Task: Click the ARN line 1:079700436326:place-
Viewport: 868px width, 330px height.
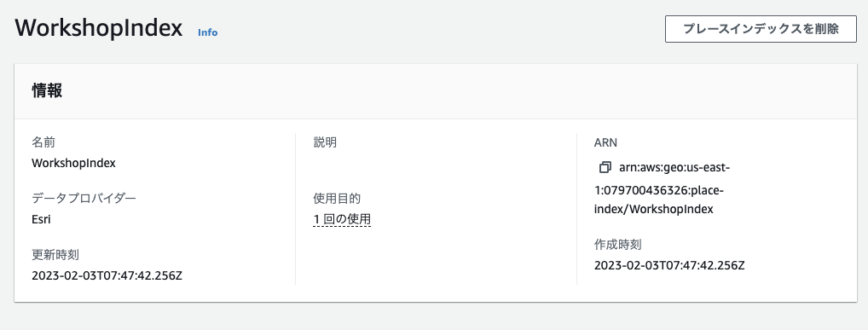Action: 659,190
